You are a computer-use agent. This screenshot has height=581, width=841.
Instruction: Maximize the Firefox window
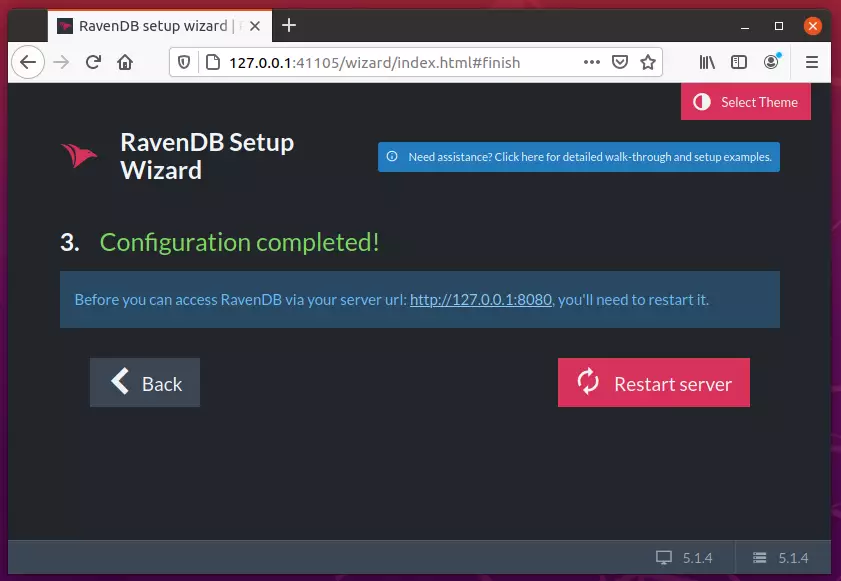(x=779, y=26)
